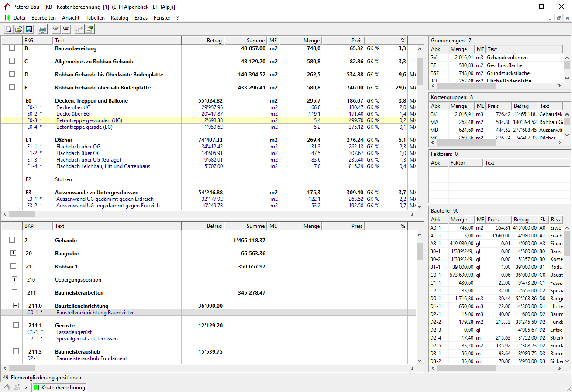Collapse the 211 Baumeisterarbeiten node
Screen dimensions: 572x392
click(15, 292)
